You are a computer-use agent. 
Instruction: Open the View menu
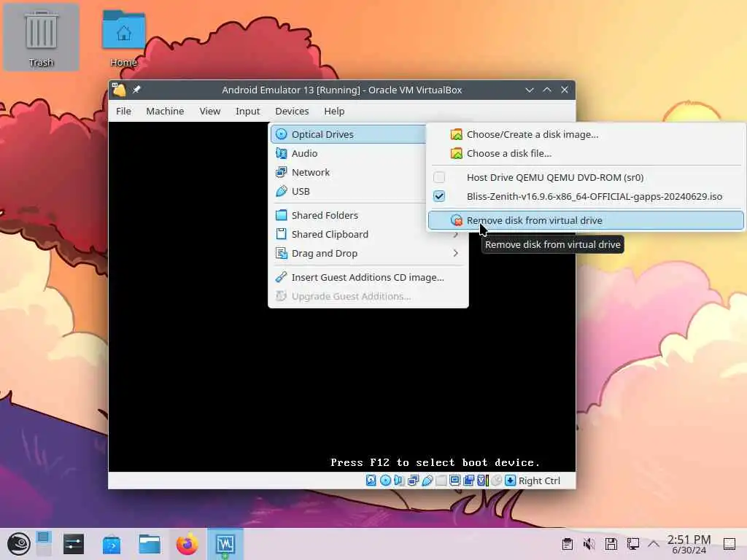click(209, 111)
